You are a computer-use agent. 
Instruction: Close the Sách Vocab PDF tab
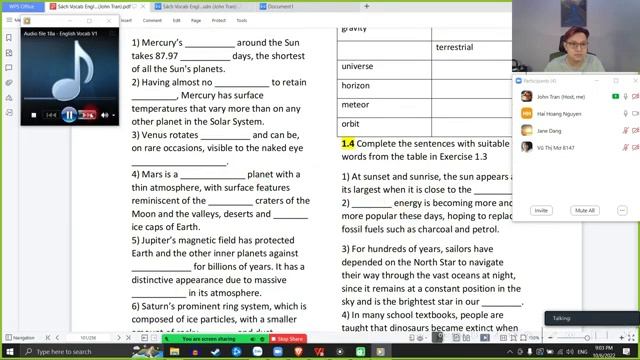pyautogui.click(x=143, y=7)
